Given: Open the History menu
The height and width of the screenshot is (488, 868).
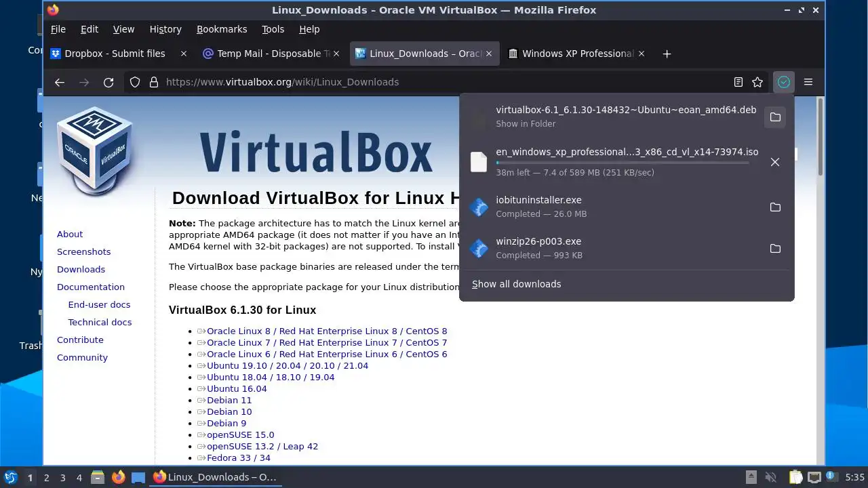Looking at the screenshot, I should pyautogui.click(x=165, y=29).
